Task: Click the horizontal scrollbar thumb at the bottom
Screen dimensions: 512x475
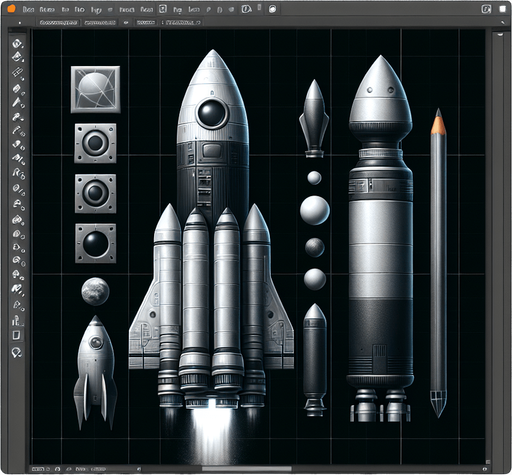Action: tap(247, 469)
